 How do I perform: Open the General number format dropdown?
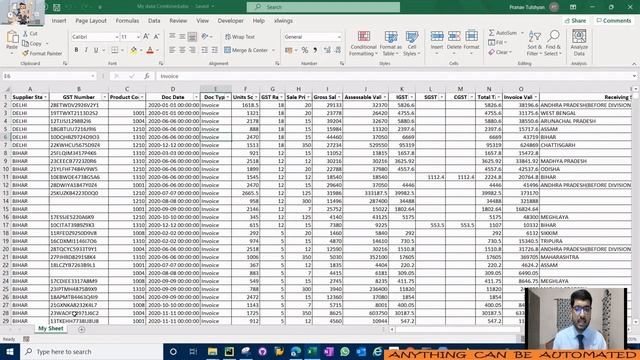coord(339,37)
